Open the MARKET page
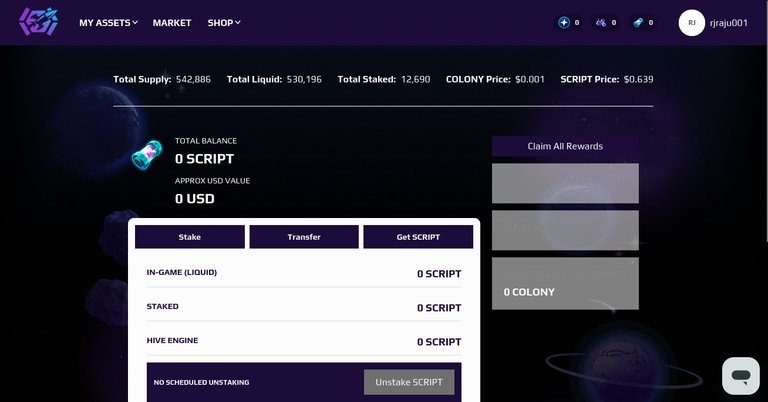The image size is (768, 402). [x=172, y=23]
